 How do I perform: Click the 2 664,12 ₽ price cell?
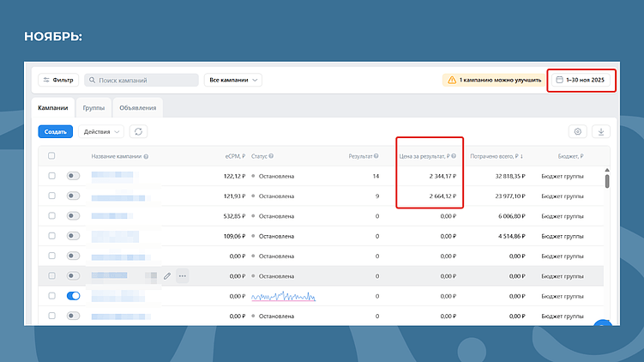click(x=442, y=196)
